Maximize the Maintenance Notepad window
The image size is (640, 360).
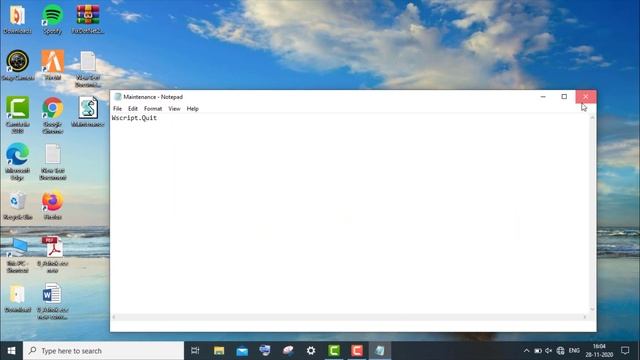pos(564,97)
